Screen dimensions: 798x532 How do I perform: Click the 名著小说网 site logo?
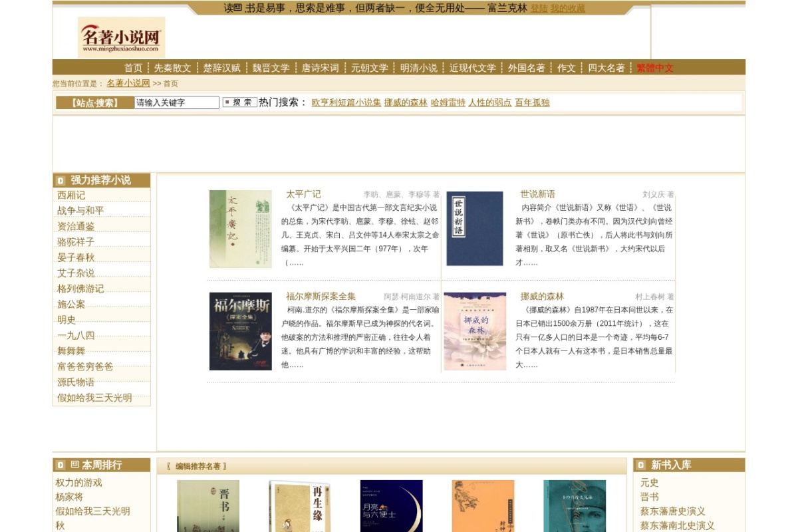(x=121, y=37)
